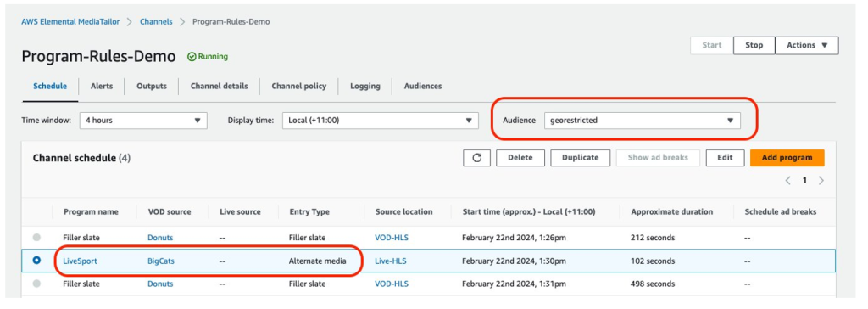Click the Entry Type column header
Image resolution: width=868 pixels, height=309 pixels.
pyautogui.click(x=309, y=212)
